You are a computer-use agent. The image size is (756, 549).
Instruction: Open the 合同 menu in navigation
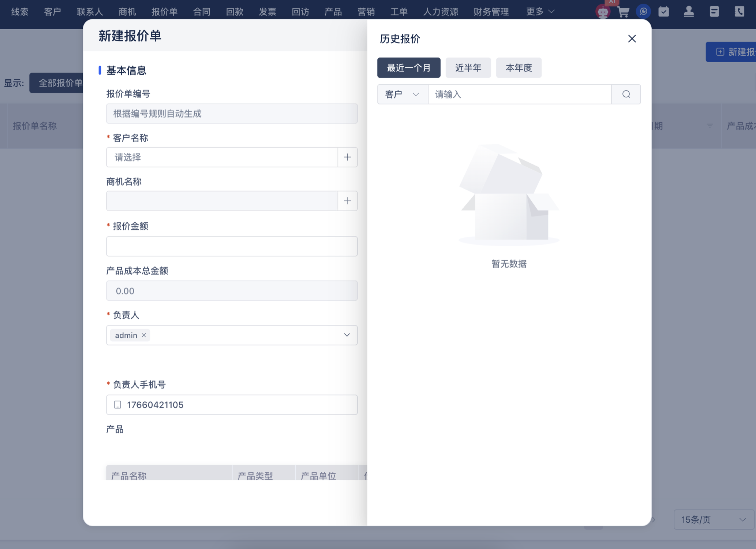(202, 12)
